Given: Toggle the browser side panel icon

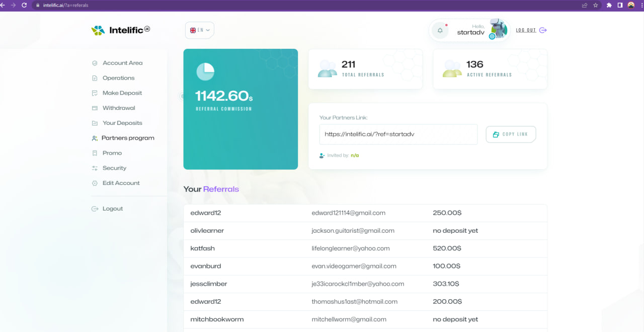Looking at the screenshot, I should [x=620, y=5].
